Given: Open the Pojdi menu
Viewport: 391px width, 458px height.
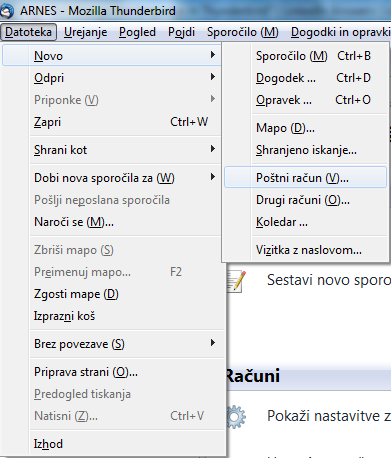Looking at the screenshot, I should click(181, 32).
